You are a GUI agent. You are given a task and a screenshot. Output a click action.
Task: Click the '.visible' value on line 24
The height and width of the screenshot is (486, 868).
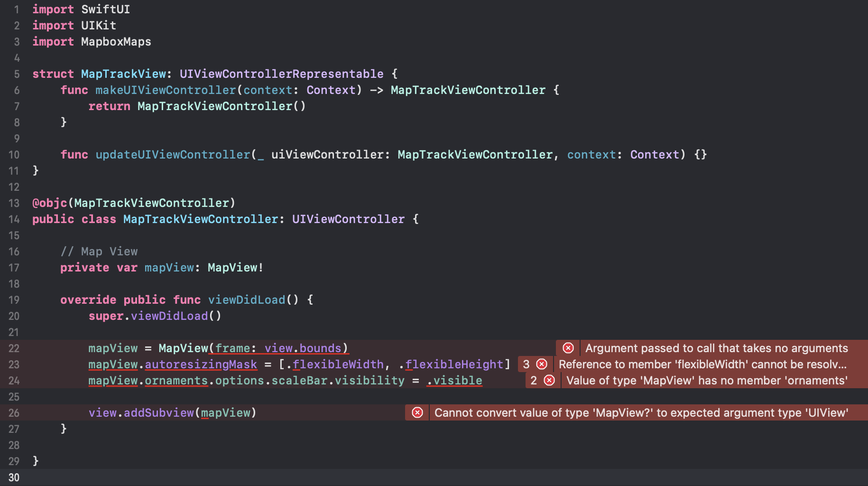(454, 380)
